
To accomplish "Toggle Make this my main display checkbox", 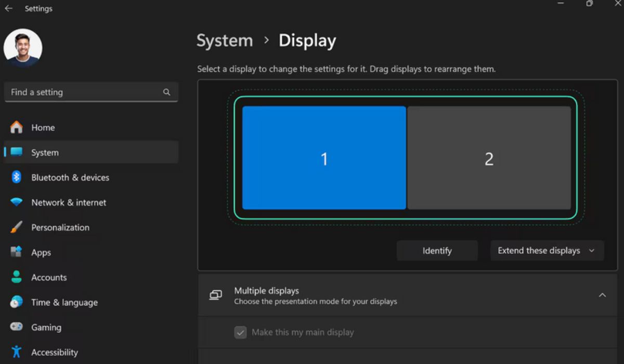I will pos(240,332).
